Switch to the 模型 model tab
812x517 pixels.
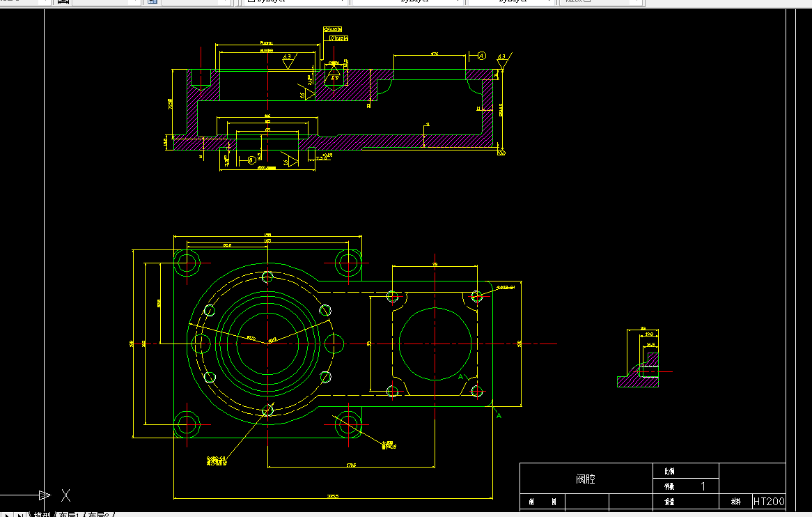point(41,515)
